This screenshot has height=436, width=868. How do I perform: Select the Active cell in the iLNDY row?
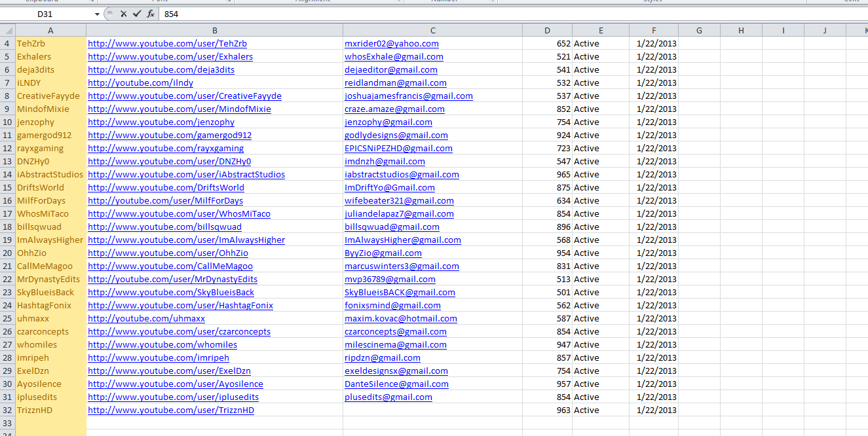point(601,82)
